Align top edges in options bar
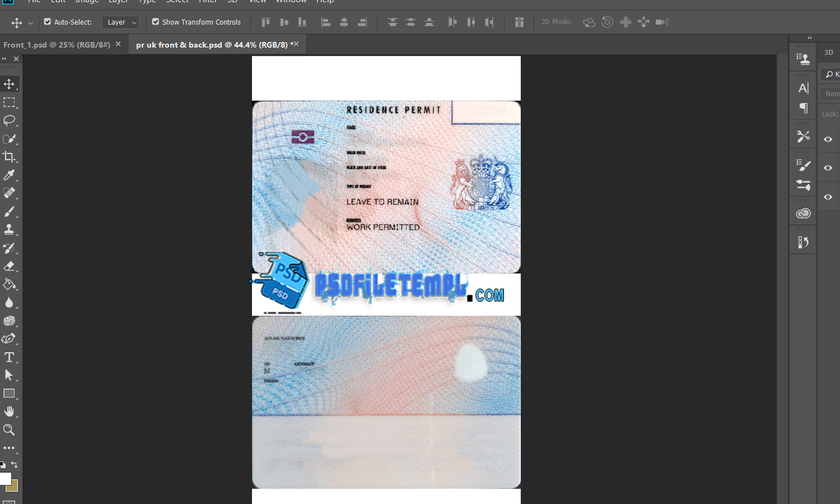Screen dimensions: 840x504 [266, 22]
